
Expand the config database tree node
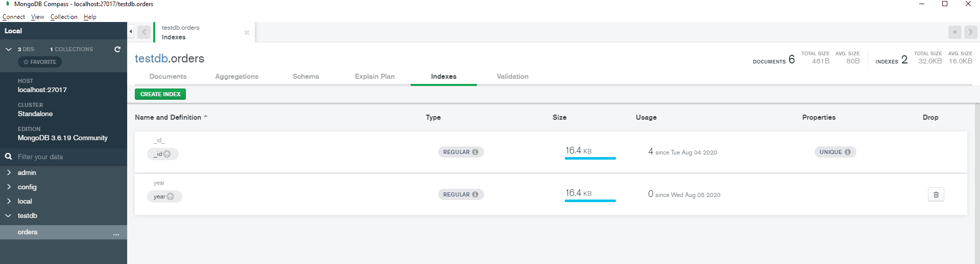click(9, 187)
